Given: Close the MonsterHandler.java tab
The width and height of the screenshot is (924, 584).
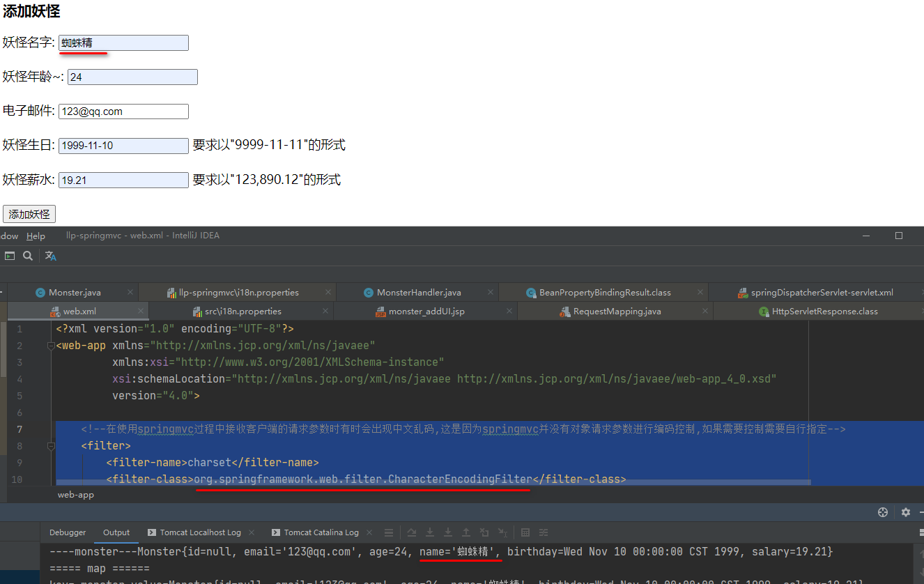Looking at the screenshot, I should (491, 293).
